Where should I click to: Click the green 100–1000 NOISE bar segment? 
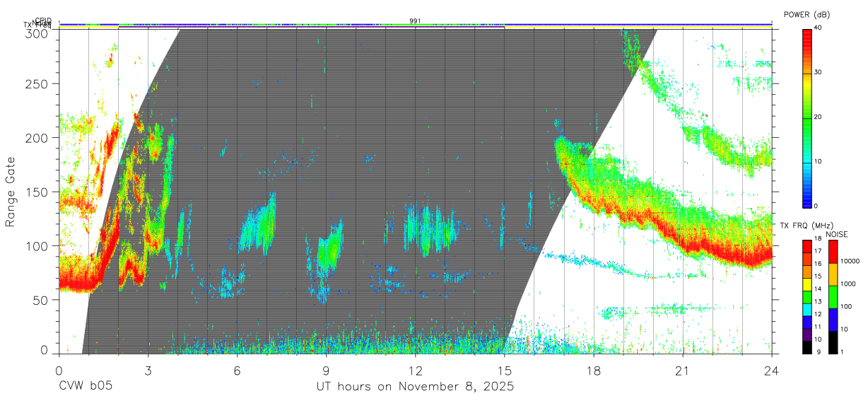click(832, 297)
